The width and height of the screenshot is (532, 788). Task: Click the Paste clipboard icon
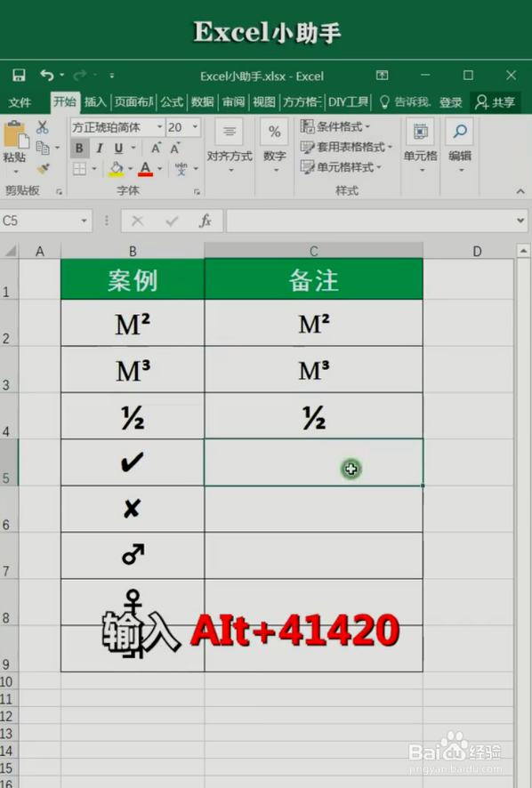(x=15, y=136)
